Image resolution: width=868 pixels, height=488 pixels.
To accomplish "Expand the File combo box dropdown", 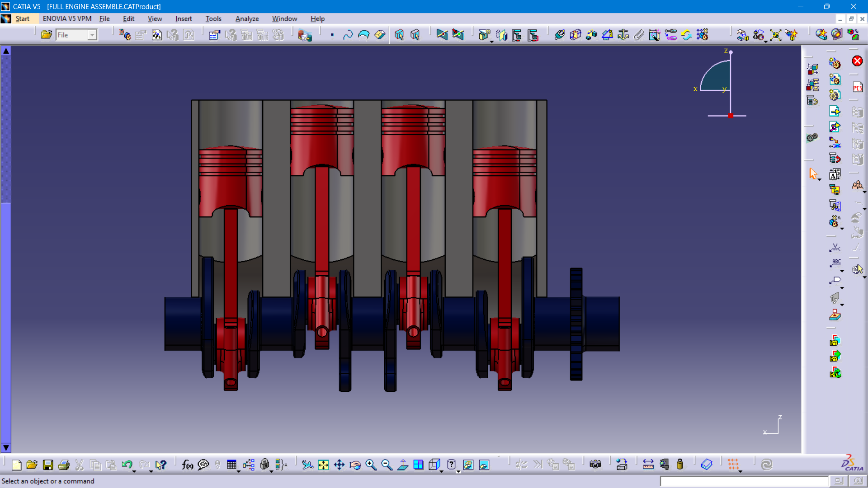I will (x=92, y=35).
